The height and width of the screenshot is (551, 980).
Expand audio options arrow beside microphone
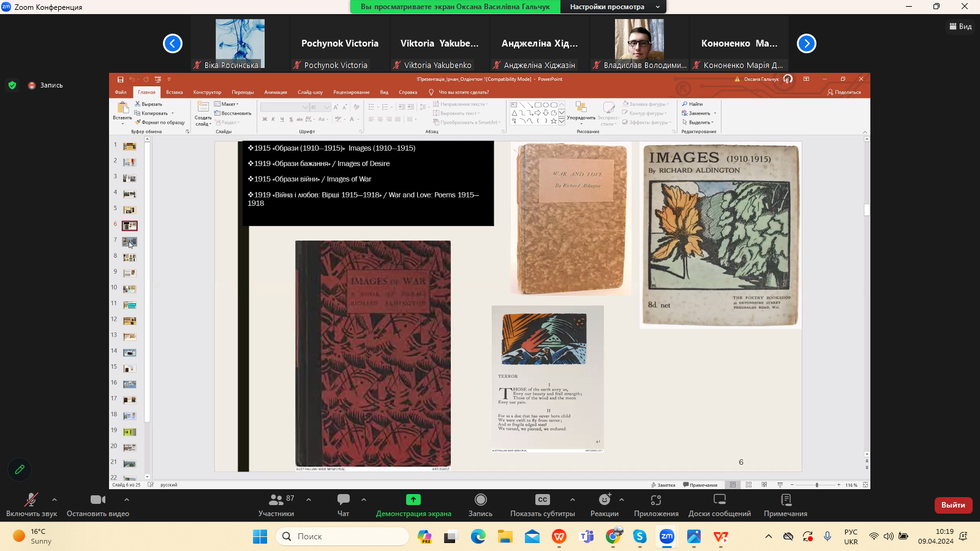[x=55, y=500]
